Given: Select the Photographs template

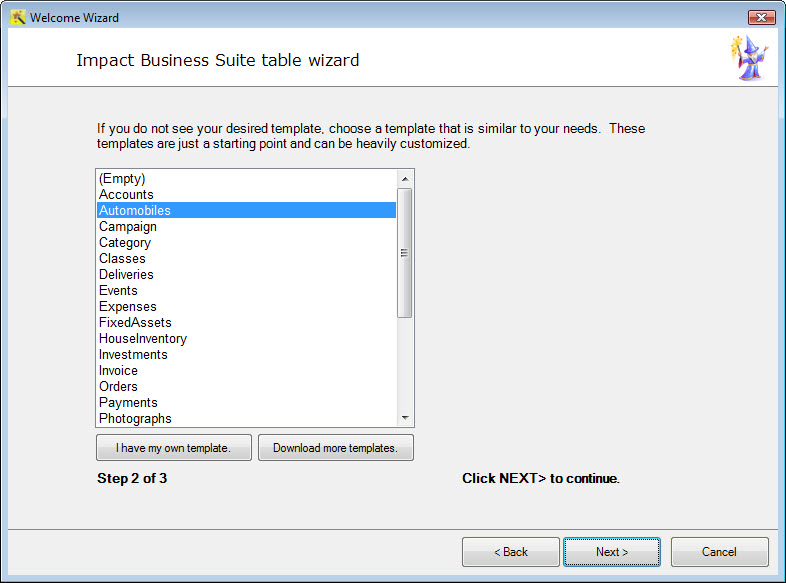Looking at the screenshot, I should tap(246, 419).
